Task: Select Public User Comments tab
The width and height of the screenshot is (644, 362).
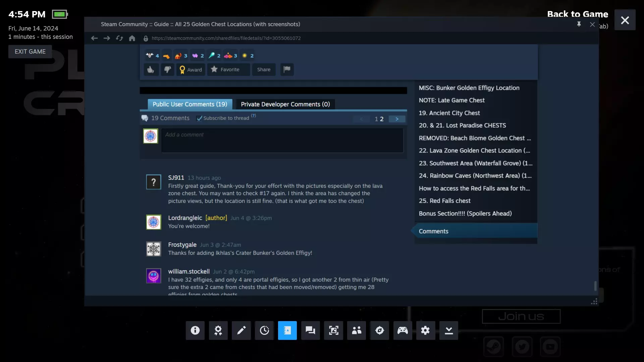Action: [x=190, y=104]
